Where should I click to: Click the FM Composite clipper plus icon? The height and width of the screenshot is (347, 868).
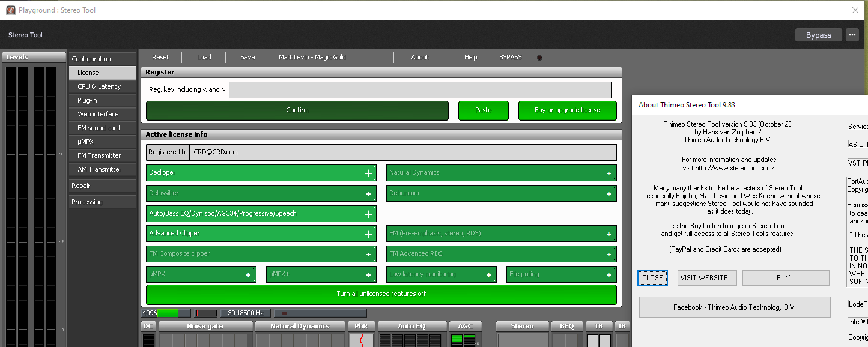tap(369, 255)
